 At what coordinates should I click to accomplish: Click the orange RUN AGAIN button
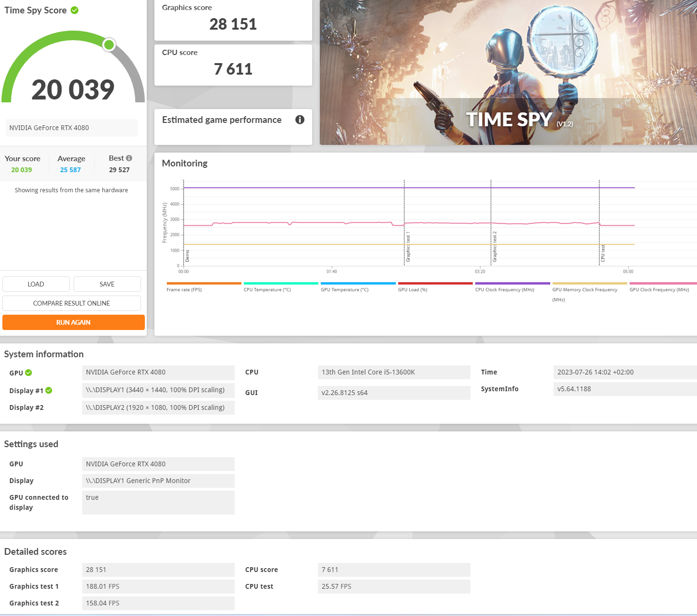(74, 322)
